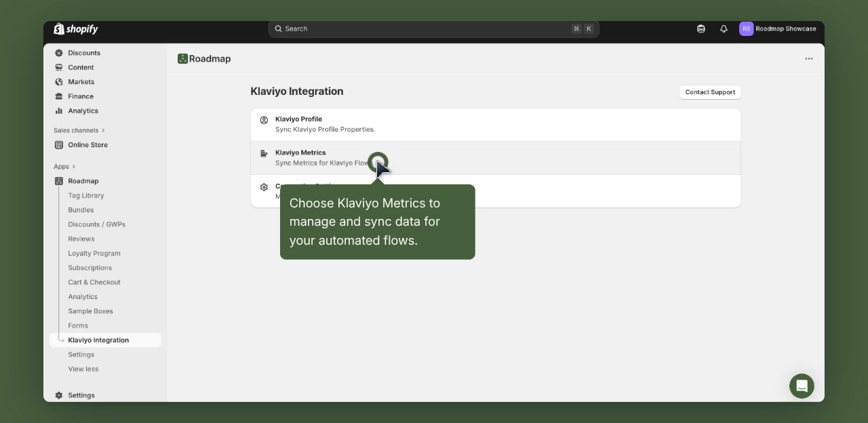Click the Connection Settings gear icon

pos(264,187)
